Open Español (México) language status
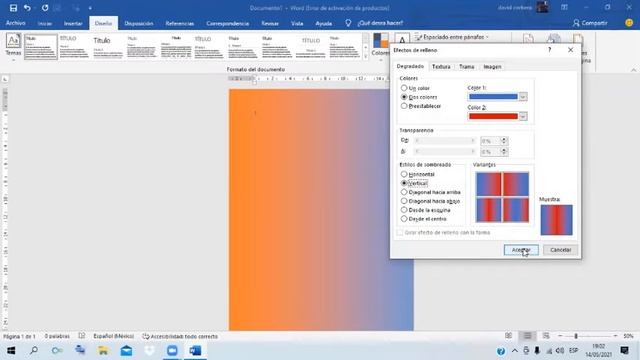Screen dimensions: 640x360 coord(113,336)
